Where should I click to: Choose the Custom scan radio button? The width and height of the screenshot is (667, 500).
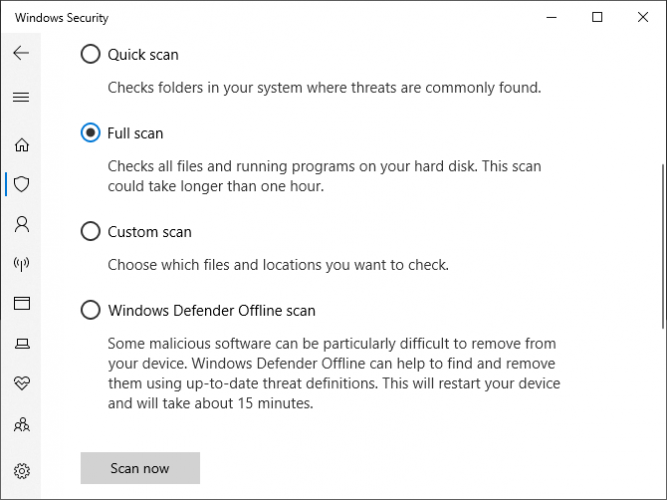pyautogui.click(x=91, y=232)
